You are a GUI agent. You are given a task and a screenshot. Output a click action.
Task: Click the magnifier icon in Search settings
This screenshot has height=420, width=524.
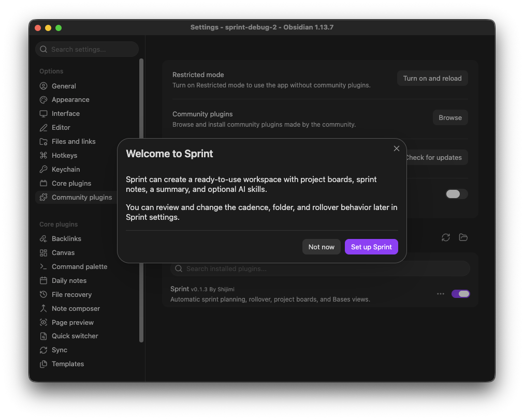[43, 50]
